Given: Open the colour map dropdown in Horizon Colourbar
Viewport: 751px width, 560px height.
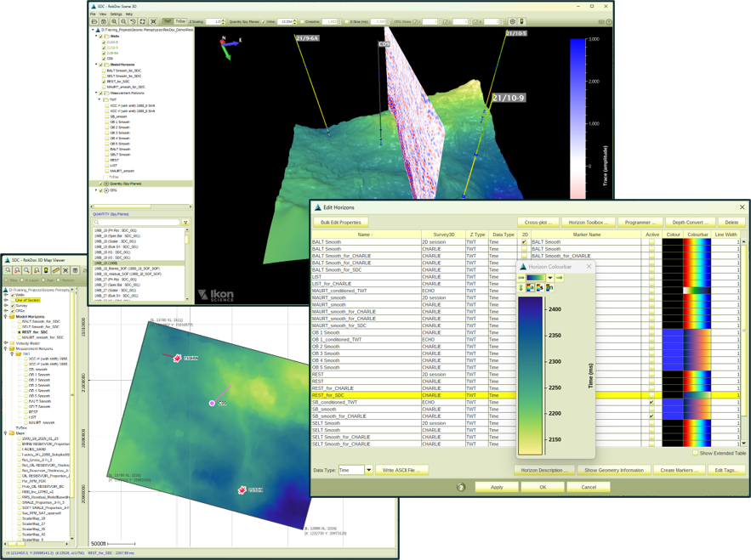Looking at the screenshot, I should [549, 278].
